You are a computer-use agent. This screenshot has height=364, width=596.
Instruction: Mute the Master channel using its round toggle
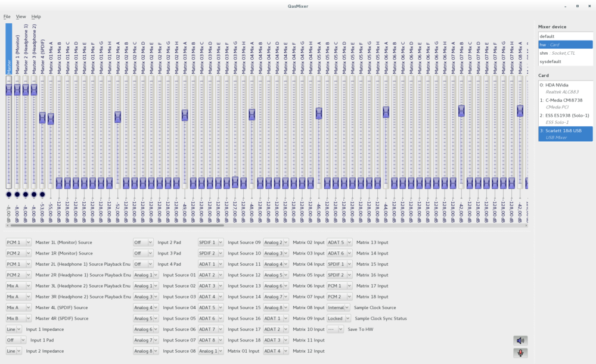(x=9, y=195)
